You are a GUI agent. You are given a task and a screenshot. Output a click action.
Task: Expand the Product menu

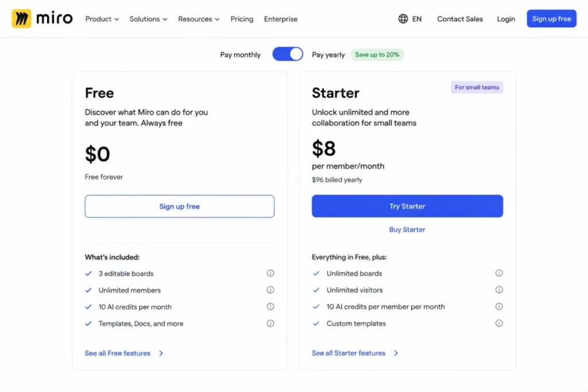click(102, 19)
